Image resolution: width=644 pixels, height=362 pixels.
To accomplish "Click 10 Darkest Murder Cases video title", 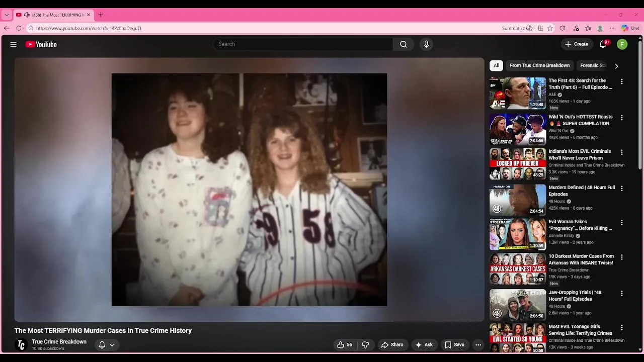I will point(581,259).
